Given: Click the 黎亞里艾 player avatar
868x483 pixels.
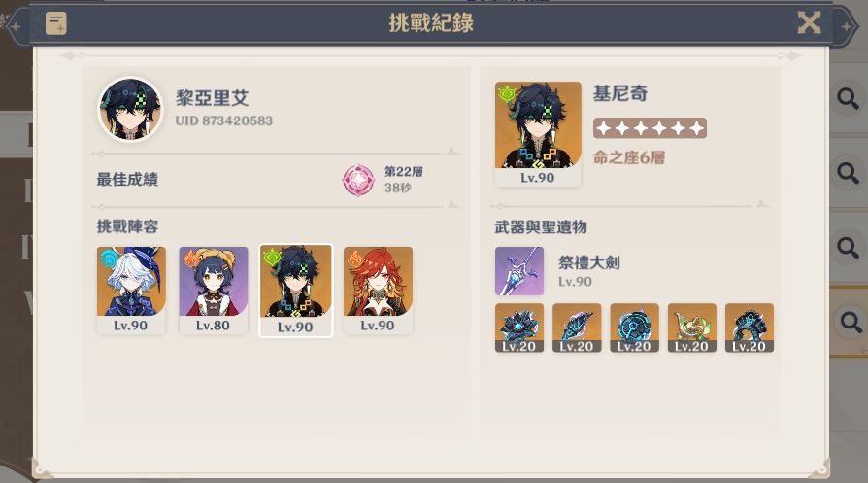Looking at the screenshot, I should 131,109.
